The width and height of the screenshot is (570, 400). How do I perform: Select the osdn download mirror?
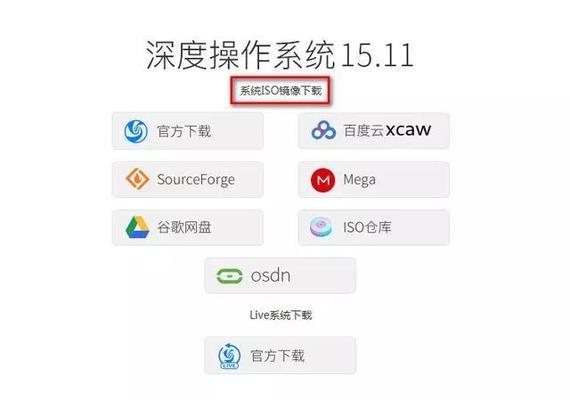280,276
